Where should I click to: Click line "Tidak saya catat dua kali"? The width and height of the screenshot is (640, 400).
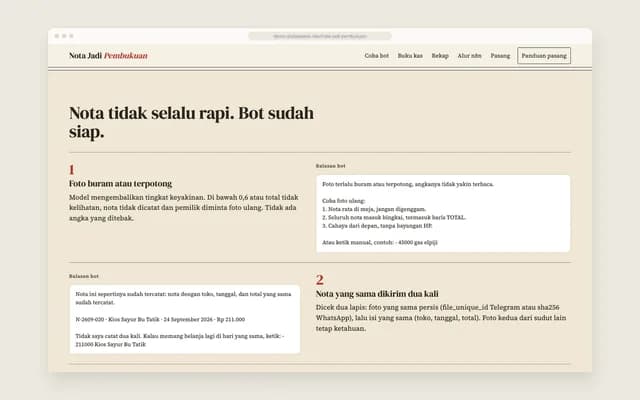click(x=180, y=340)
